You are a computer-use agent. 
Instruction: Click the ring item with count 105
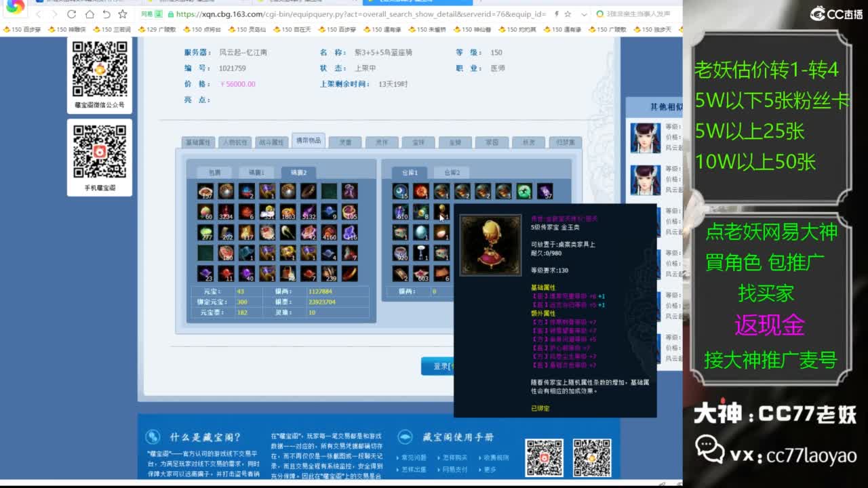pyautogui.click(x=349, y=212)
